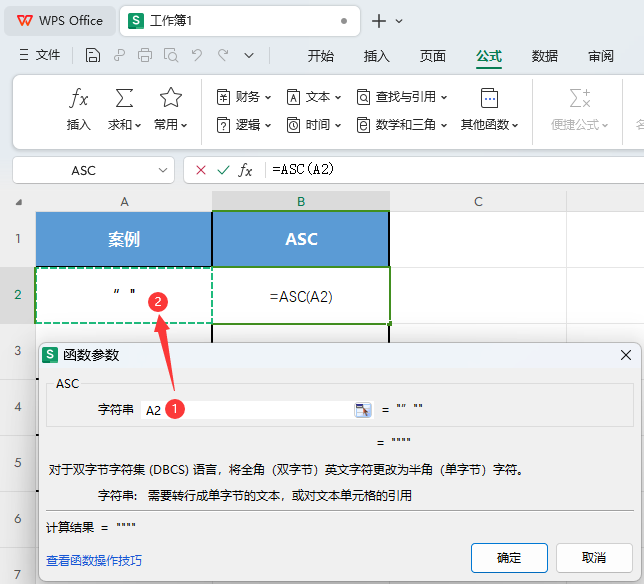644x584 pixels.
Task: Add a new tab with the plus icon
Action: point(379,21)
